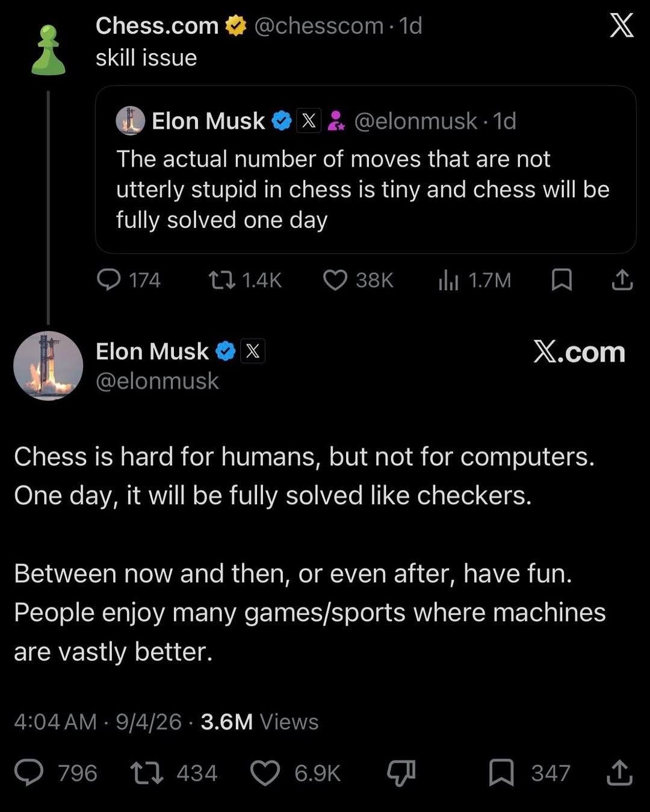Bookmark the Chess.com skill issue post
The height and width of the screenshot is (812, 650).
(562, 280)
